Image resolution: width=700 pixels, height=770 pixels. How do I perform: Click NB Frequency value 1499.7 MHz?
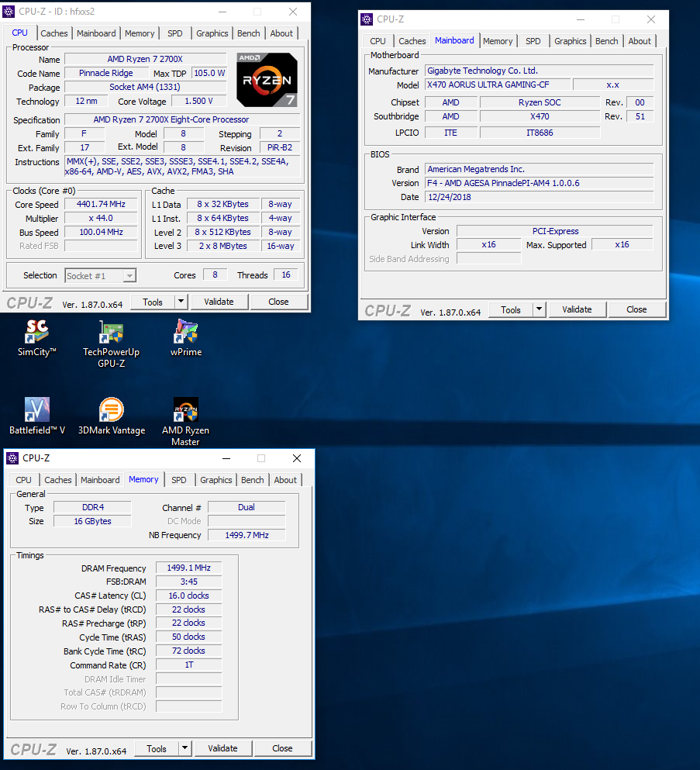[247, 535]
